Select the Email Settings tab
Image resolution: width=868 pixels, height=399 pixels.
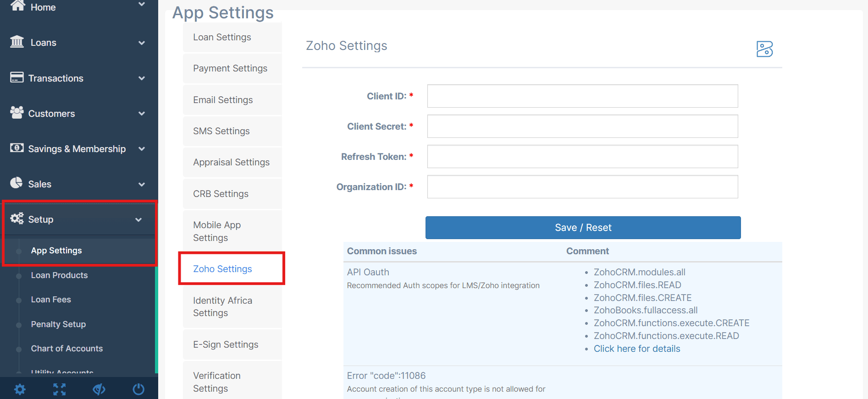point(232,100)
